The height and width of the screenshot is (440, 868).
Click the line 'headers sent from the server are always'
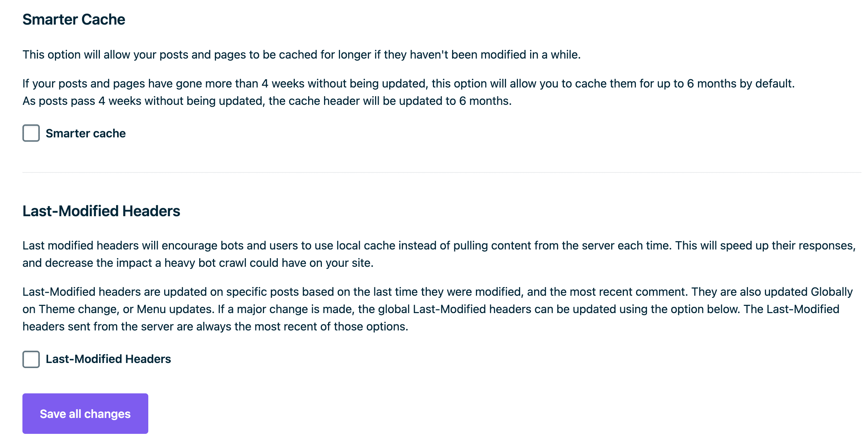(x=215, y=326)
